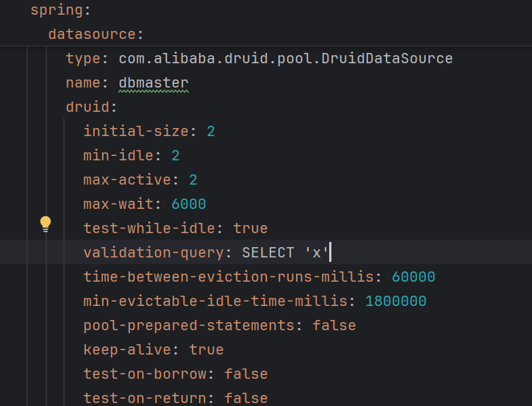The image size is (532, 406).
Task: Click the 1800000 idle time value
Action: coord(396,302)
